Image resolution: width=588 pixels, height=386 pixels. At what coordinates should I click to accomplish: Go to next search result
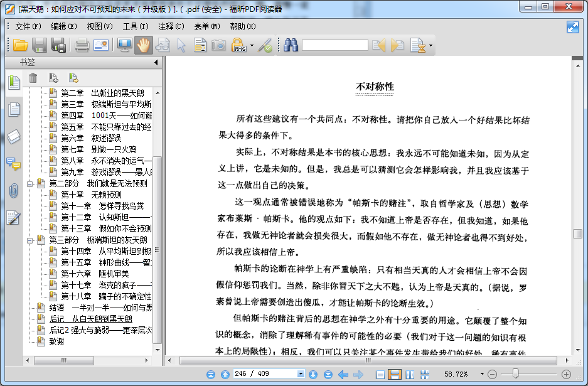point(397,45)
